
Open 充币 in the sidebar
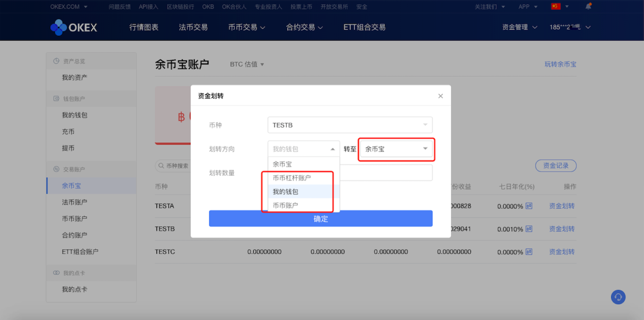68,132
